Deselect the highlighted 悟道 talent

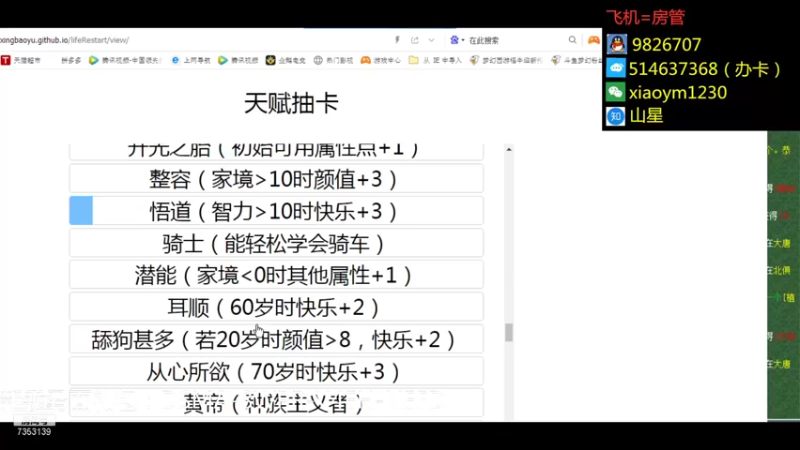(276, 211)
